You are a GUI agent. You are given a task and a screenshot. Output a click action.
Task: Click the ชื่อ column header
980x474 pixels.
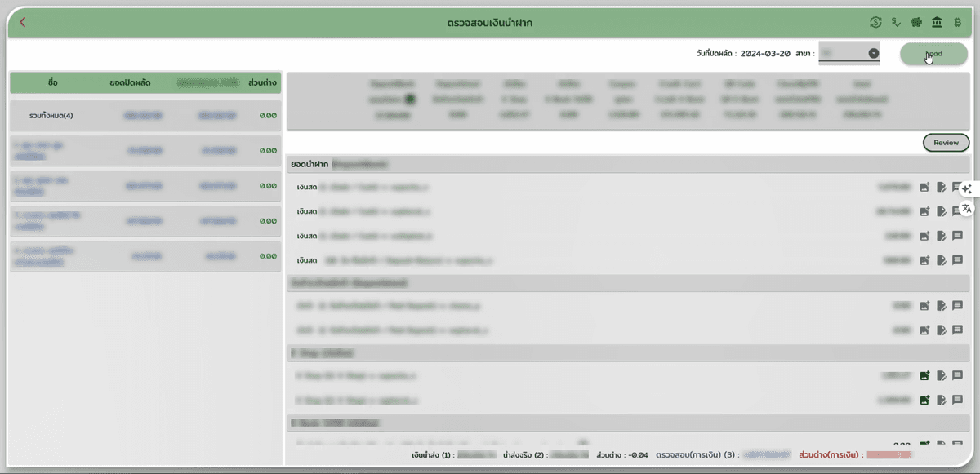[53, 82]
